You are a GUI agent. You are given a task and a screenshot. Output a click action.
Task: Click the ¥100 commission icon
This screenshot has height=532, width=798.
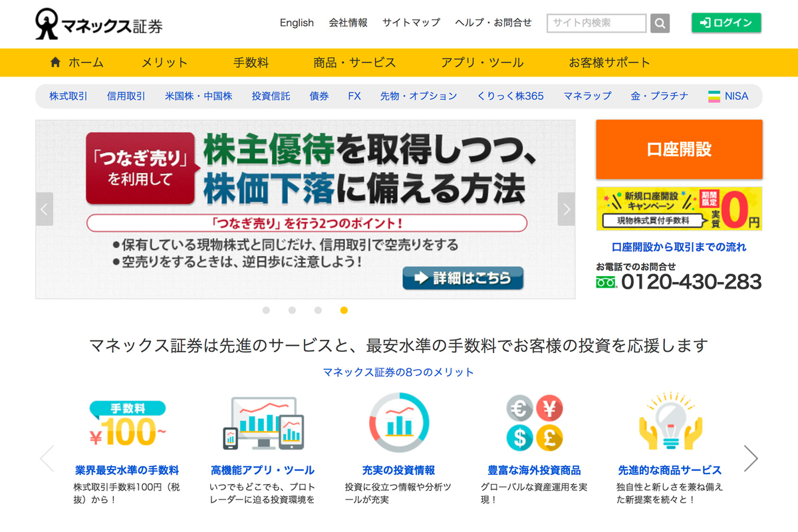126,424
